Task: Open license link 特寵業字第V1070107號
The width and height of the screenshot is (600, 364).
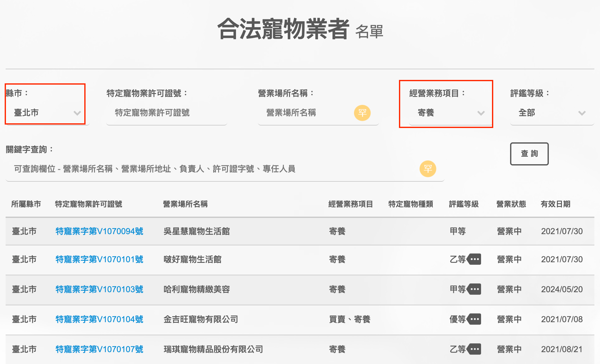Action: [99, 349]
